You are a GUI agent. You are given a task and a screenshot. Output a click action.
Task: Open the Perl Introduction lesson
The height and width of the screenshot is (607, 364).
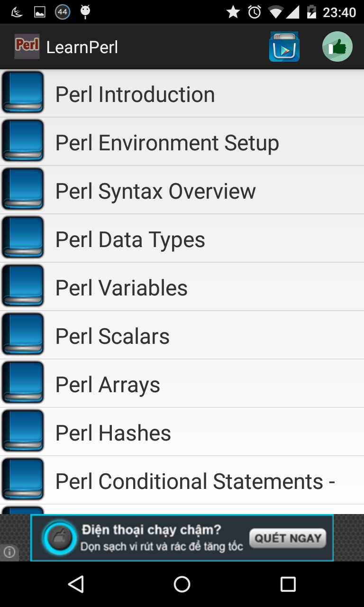pyautogui.click(x=182, y=93)
